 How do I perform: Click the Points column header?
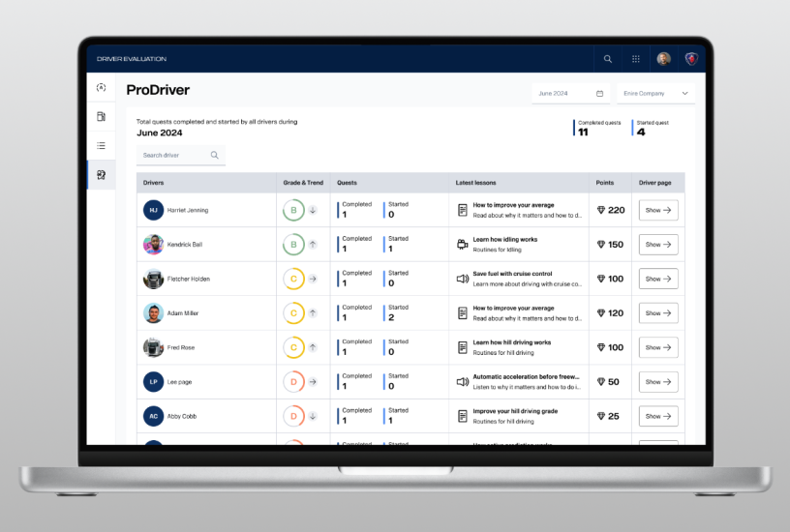pyautogui.click(x=605, y=183)
